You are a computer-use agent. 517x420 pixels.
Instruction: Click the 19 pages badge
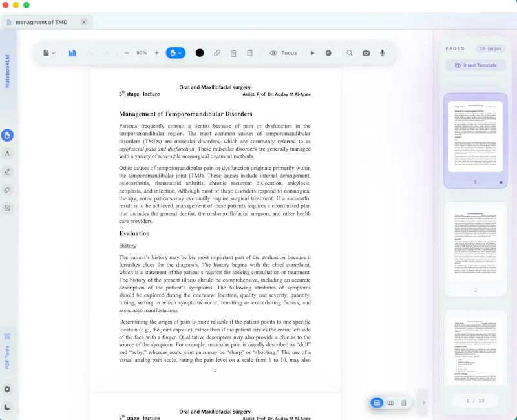tap(491, 48)
